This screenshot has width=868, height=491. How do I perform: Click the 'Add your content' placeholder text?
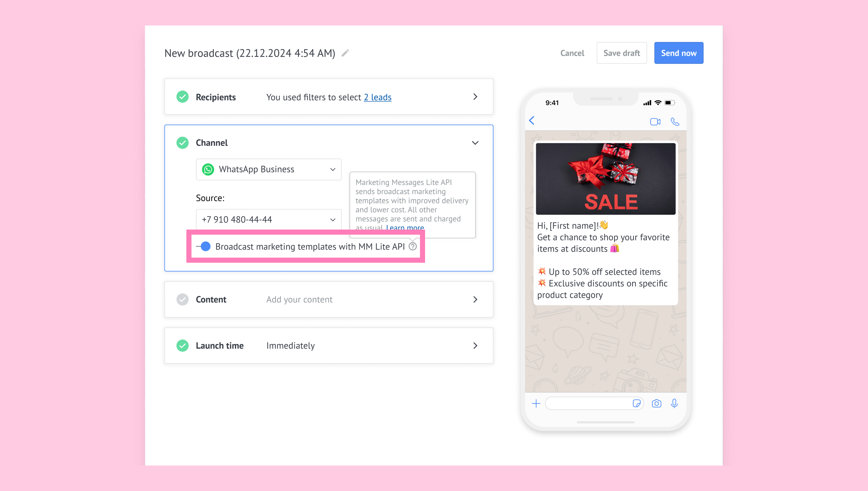pos(299,299)
